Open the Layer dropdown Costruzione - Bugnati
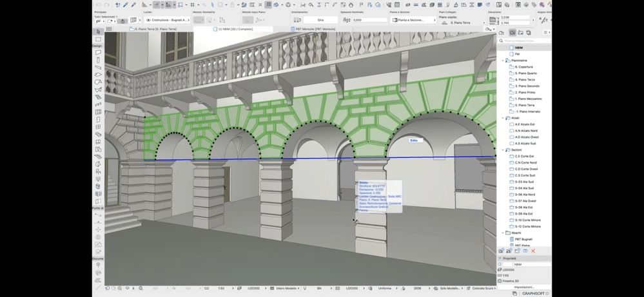 tap(168, 20)
